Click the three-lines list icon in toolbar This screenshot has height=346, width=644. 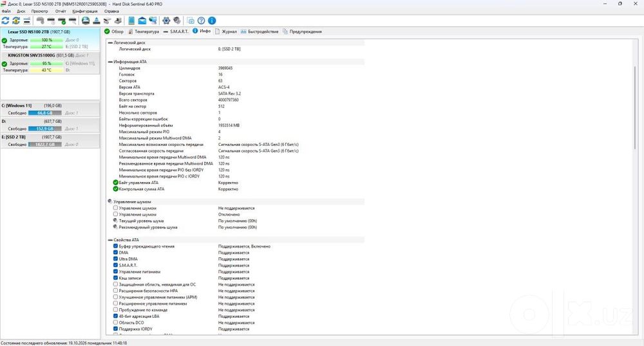click(x=26, y=21)
